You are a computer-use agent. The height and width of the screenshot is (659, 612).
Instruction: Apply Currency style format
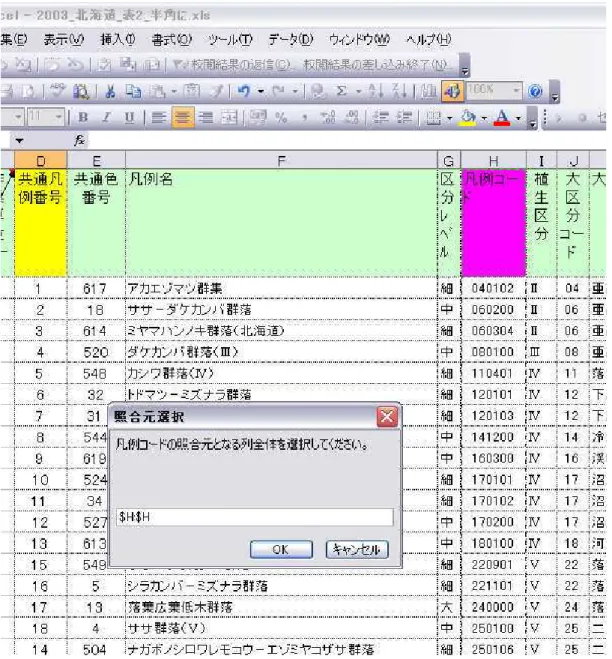[258, 118]
